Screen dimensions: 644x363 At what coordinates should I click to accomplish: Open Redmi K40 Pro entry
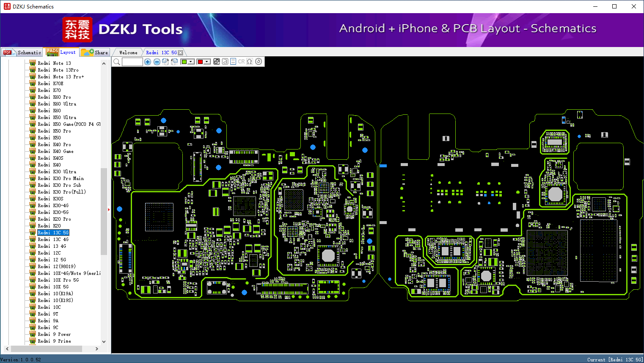tap(54, 144)
